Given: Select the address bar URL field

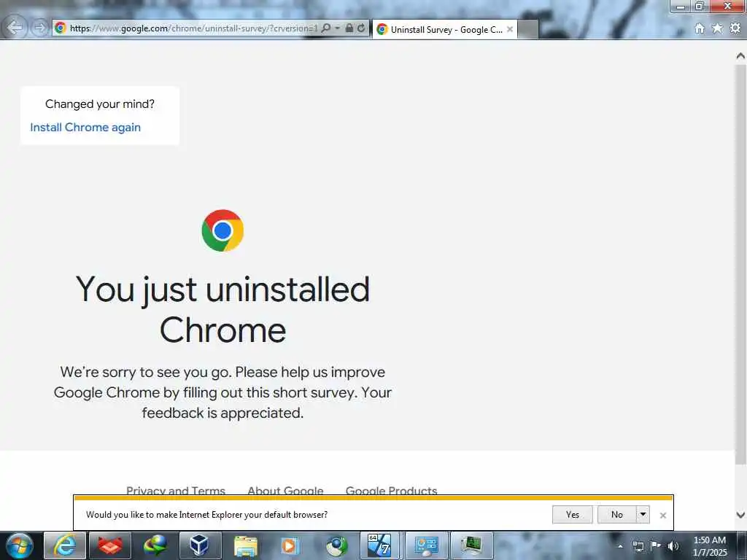Looking at the screenshot, I should (193, 28).
